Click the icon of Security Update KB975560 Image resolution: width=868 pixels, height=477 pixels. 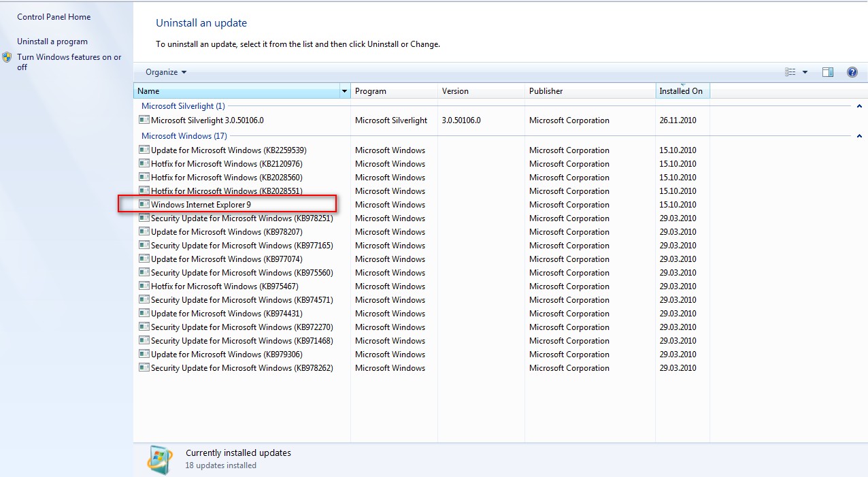(144, 272)
